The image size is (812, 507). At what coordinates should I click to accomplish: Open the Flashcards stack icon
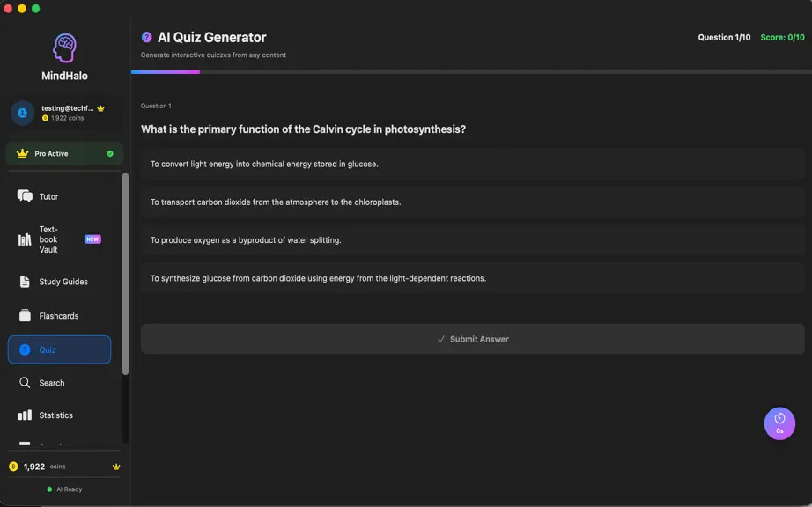pos(25,316)
